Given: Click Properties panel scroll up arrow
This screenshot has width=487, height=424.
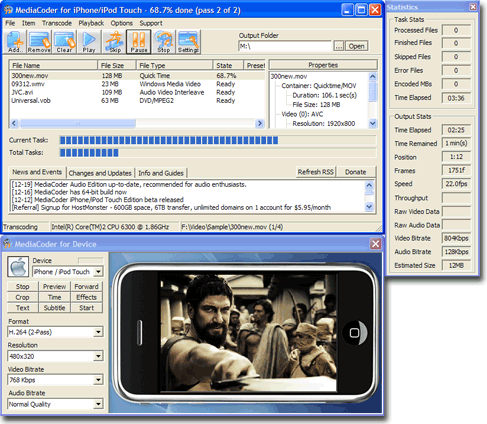Looking at the screenshot, I should click(373, 77).
